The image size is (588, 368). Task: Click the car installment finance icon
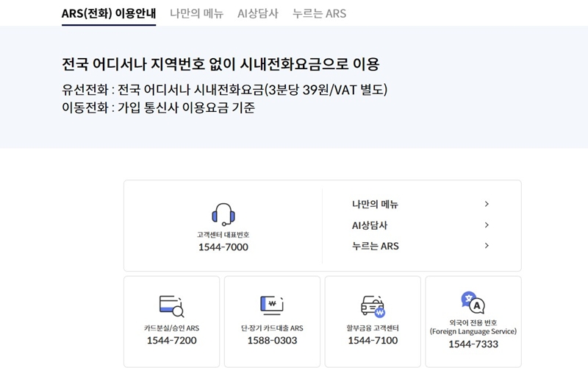pyautogui.click(x=373, y=306)
